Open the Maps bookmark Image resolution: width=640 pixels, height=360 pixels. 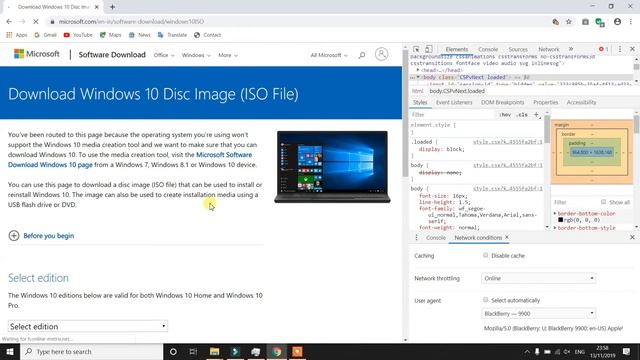coord(111,35)
